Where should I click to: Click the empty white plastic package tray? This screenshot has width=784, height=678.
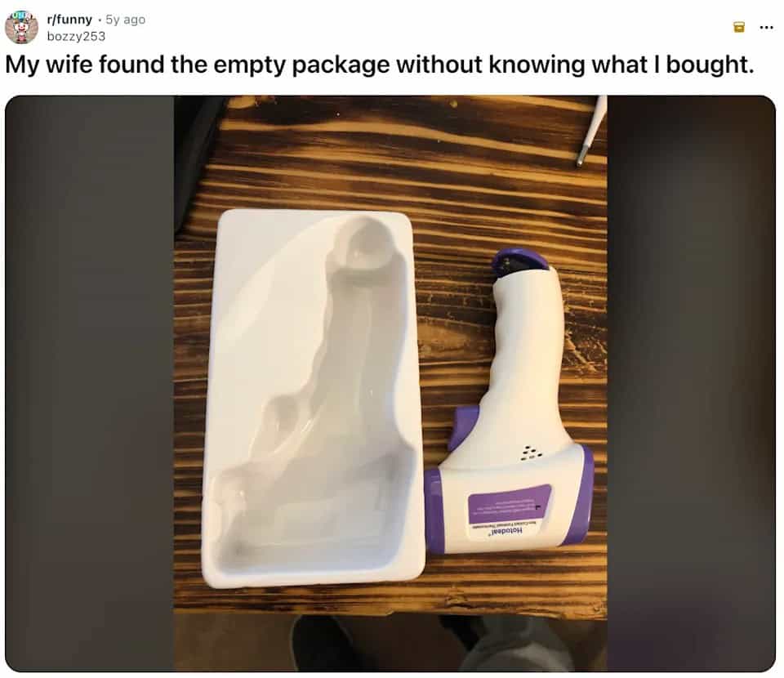click(313, 398)
